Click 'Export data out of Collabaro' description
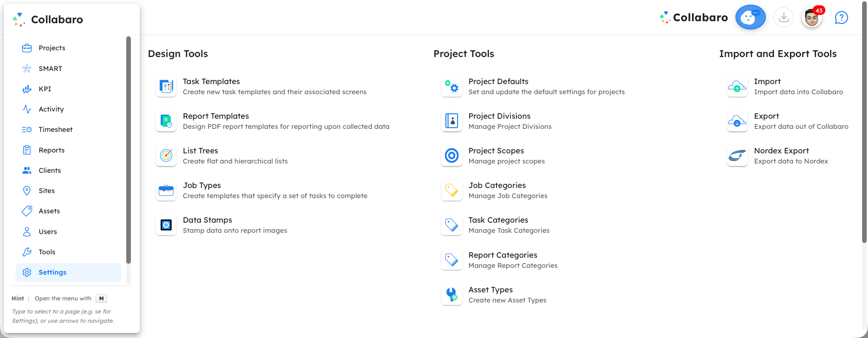This screenshot has width=868, height=338. 801,126
